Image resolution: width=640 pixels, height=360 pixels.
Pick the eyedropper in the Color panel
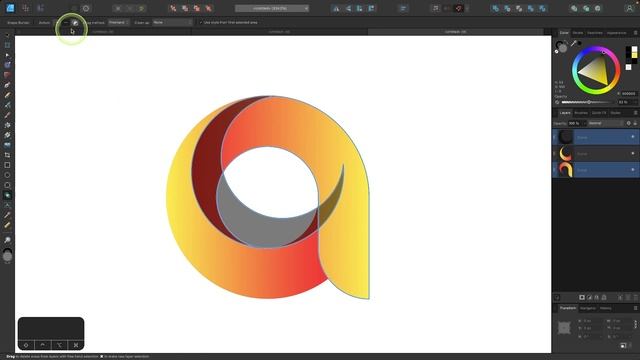pos(573,43)
